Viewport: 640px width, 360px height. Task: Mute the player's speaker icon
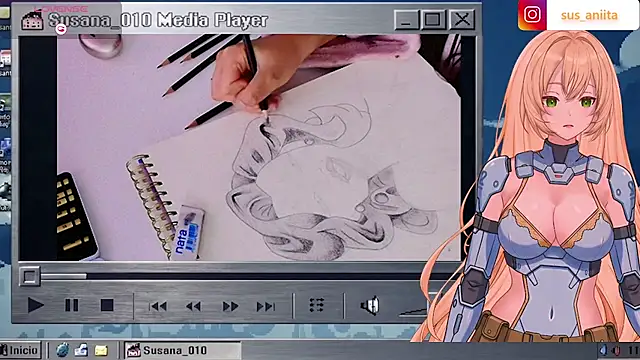point(370,306)
